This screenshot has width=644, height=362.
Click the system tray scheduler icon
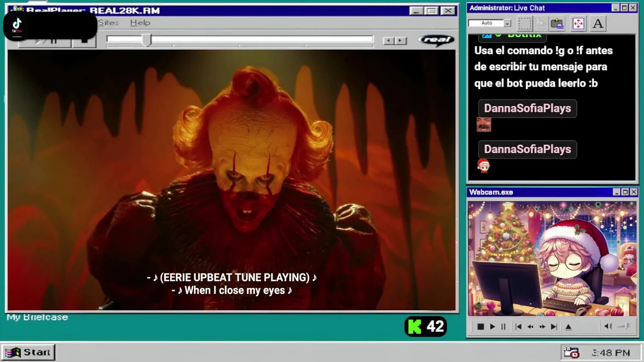pyautogui.click(x=571, y=352)
